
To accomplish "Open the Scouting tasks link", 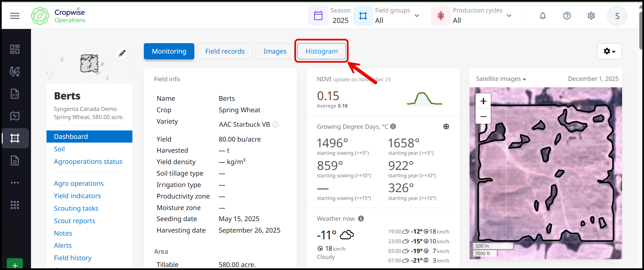I will coord(76,208).
